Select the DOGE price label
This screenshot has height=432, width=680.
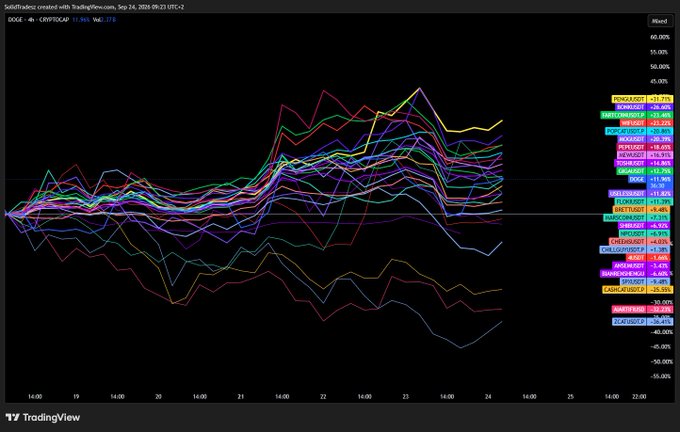650,179
